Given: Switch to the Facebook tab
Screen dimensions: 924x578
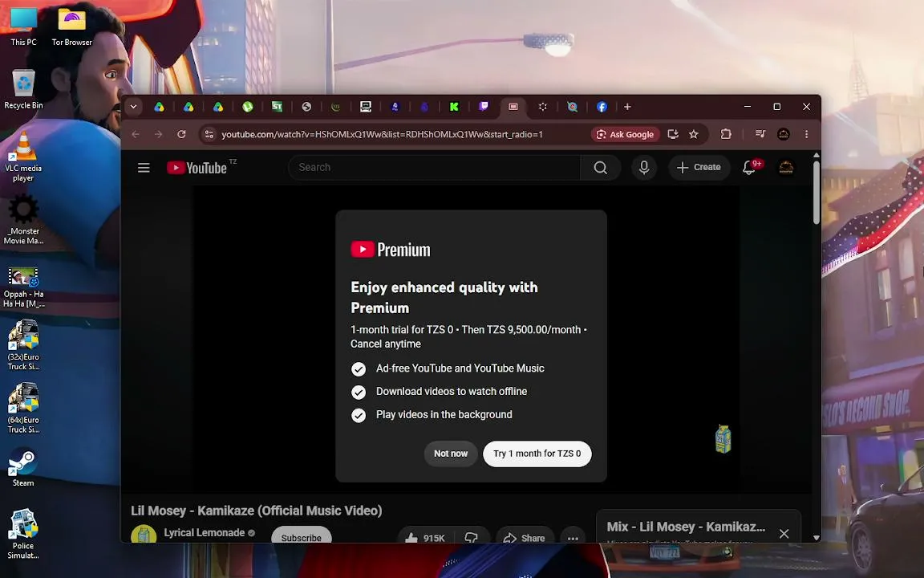Looking at the screenshot, I should tap(602, 107).
